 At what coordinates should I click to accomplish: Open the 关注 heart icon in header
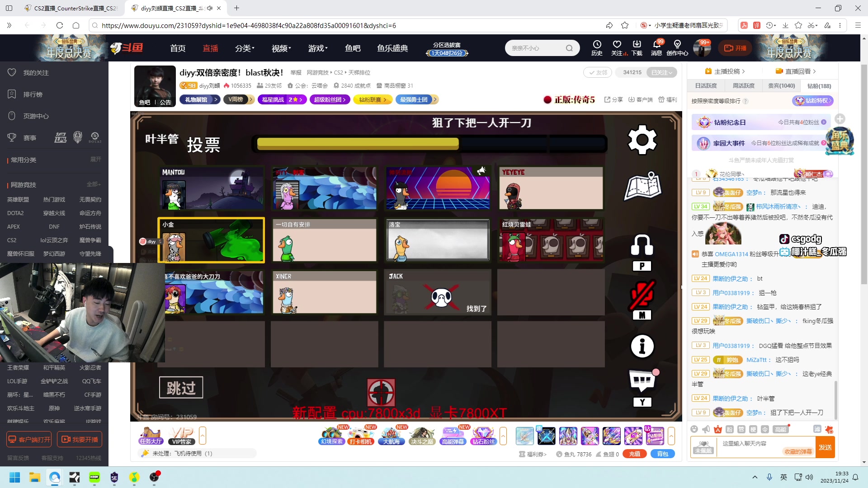(x=617, y=47)
